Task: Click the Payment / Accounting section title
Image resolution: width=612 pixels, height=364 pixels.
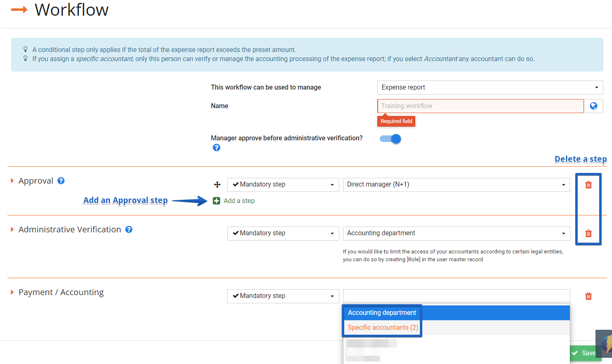Action: tap(61, 292)
